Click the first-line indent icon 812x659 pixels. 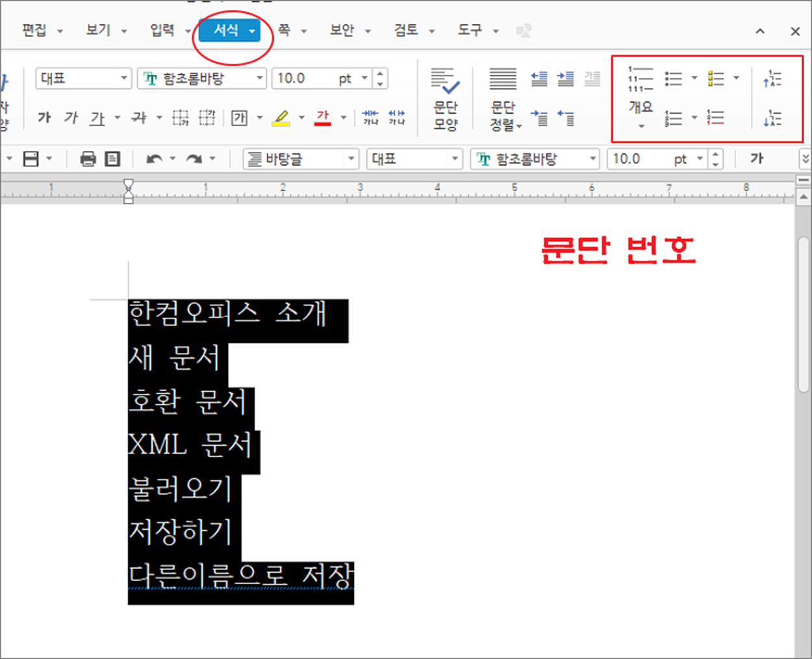coord(539,118)
